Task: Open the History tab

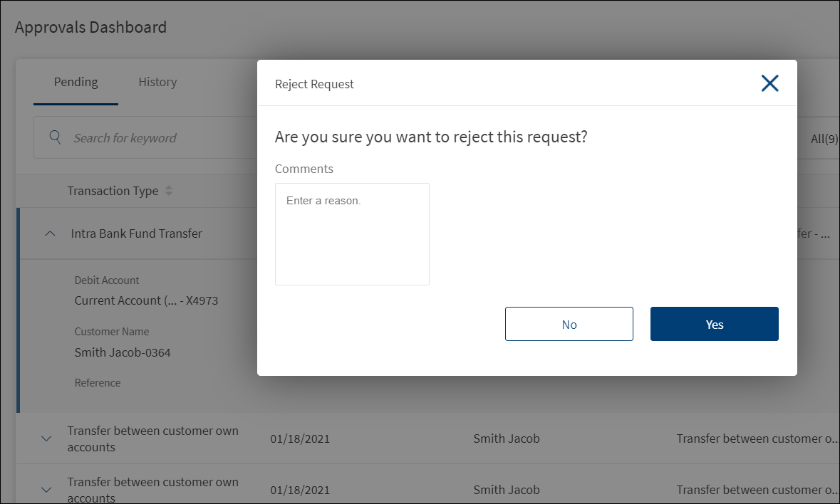Action: click(157, 82)
